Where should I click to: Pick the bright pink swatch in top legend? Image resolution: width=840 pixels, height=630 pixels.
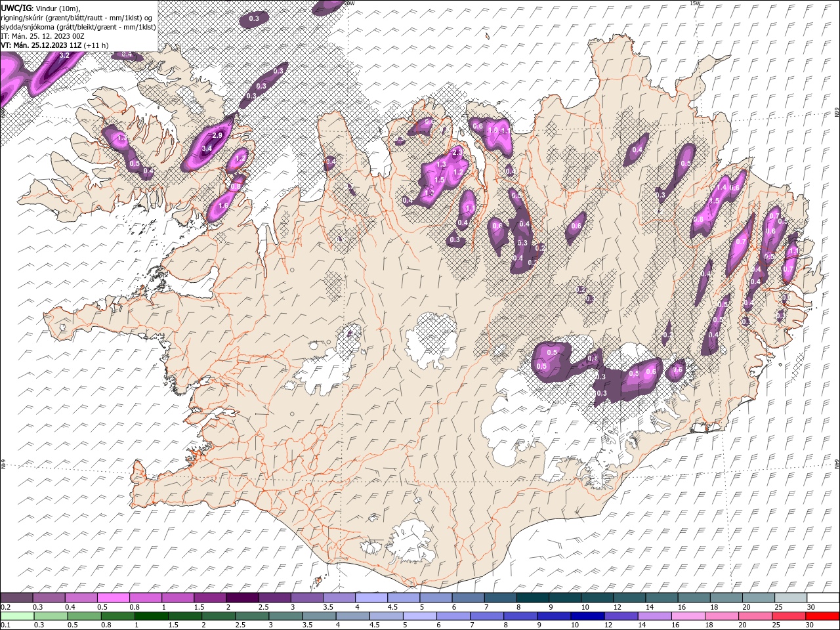113,598
